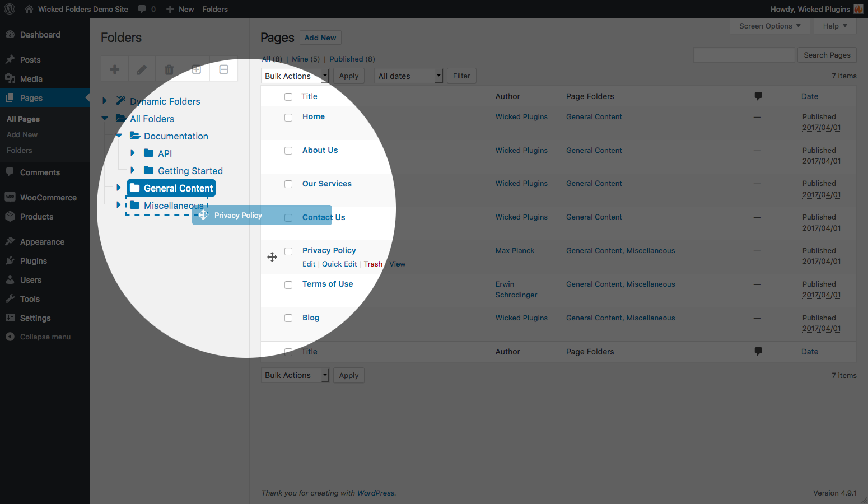868x504 pixels.
Task: Open the bottom Bulk Actions dropdown
Action: pos(295,375)
